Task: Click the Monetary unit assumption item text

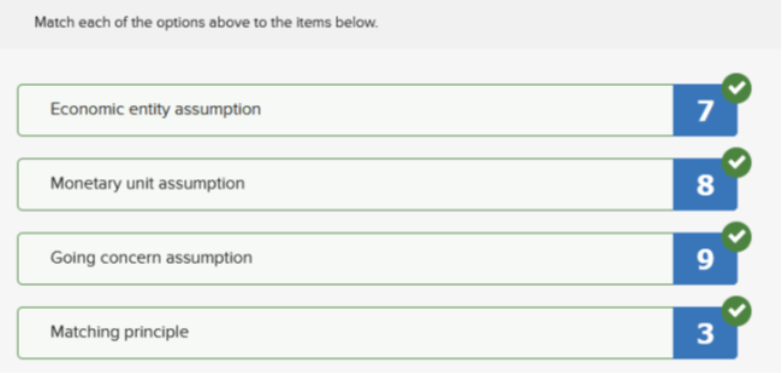Action: click(x=148, y=184)
